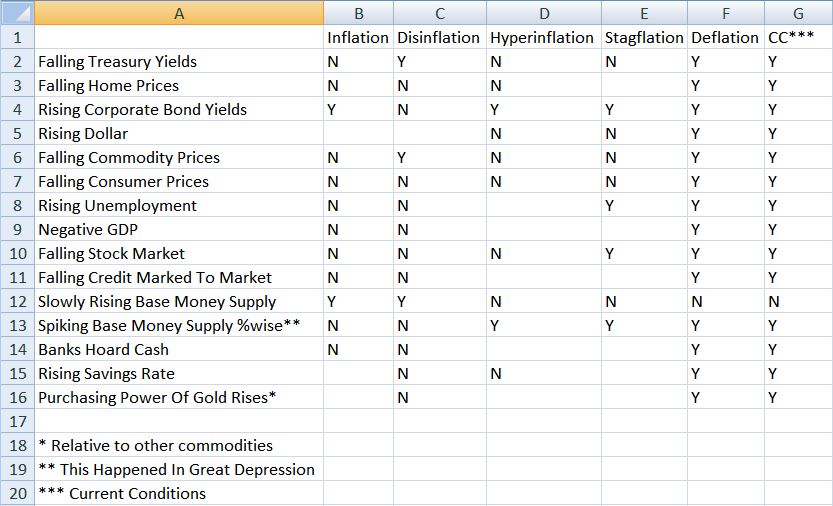Select the Falling Treasury Yields cell
Screen dimensions: 833x506
pos(179,62)
